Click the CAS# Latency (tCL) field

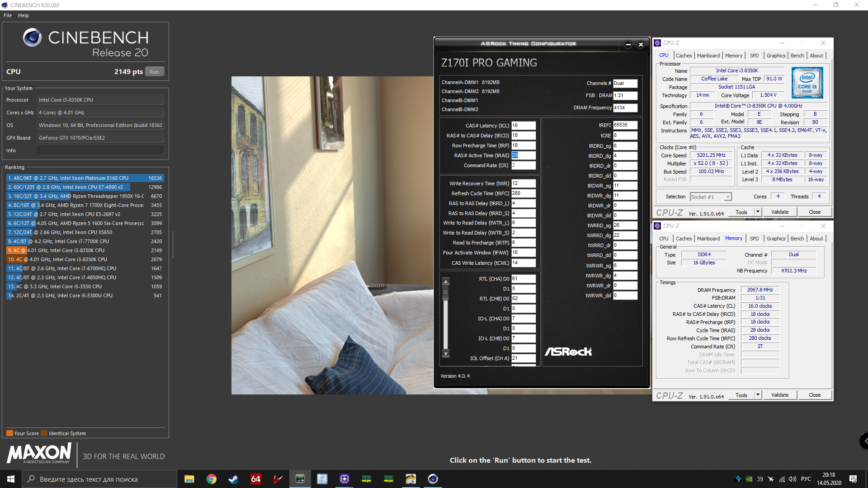click(x=524, y=126)
